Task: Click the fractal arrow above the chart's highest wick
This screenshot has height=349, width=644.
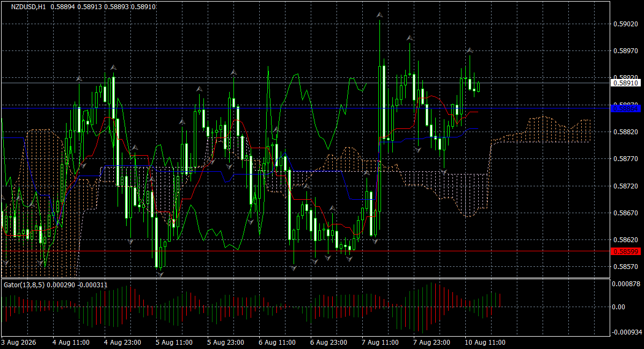Action: (x=379, y=14)
